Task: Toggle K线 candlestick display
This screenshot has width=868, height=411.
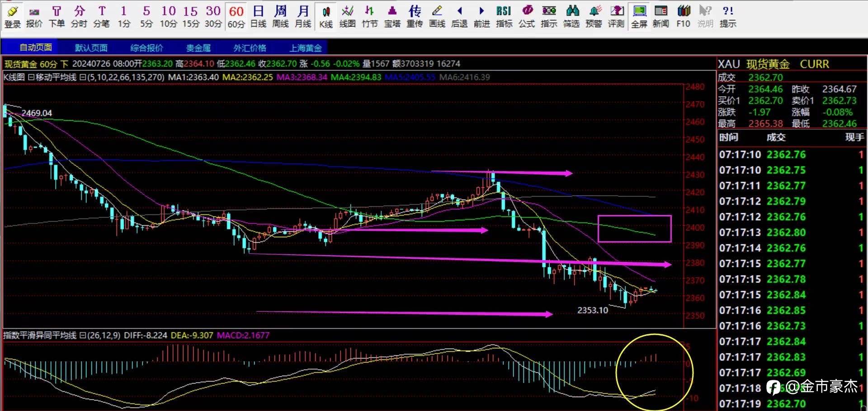Action: (325, 17)
